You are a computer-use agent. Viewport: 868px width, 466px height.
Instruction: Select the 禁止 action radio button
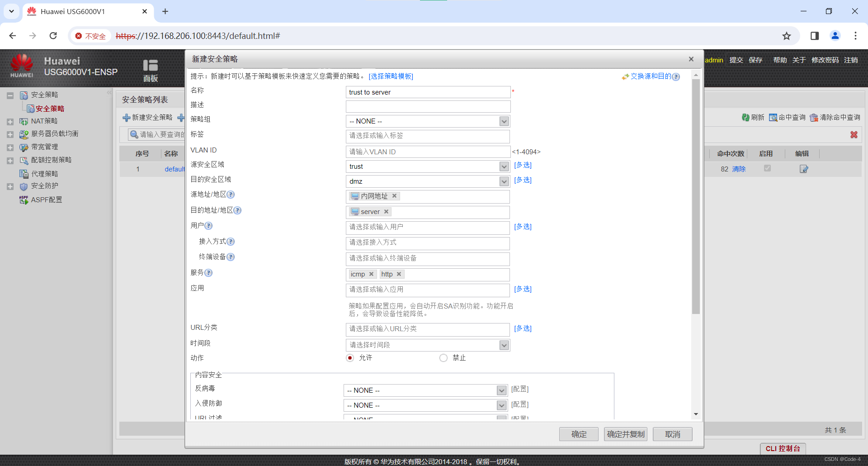[443, 358]
